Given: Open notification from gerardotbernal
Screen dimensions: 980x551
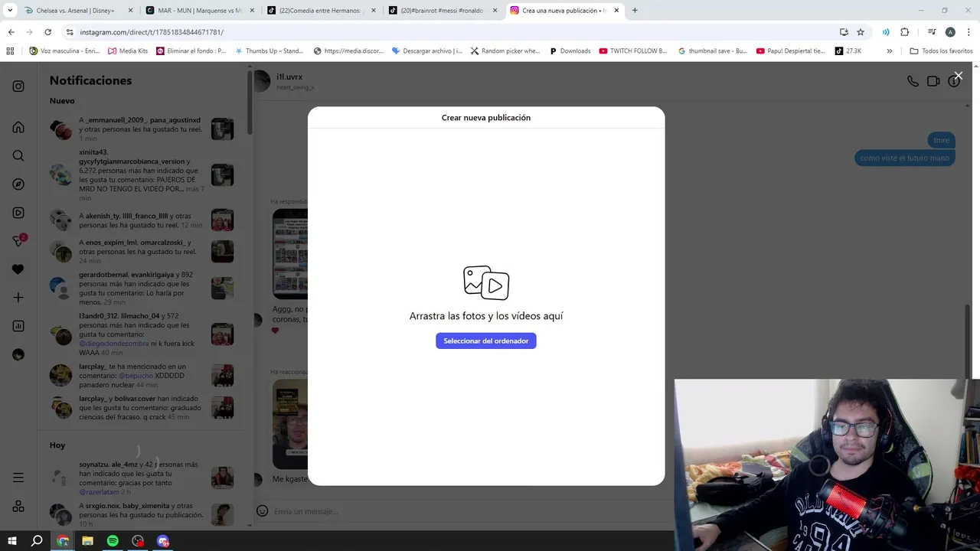Looking at the screenshot, I should (x=142, y=288).
